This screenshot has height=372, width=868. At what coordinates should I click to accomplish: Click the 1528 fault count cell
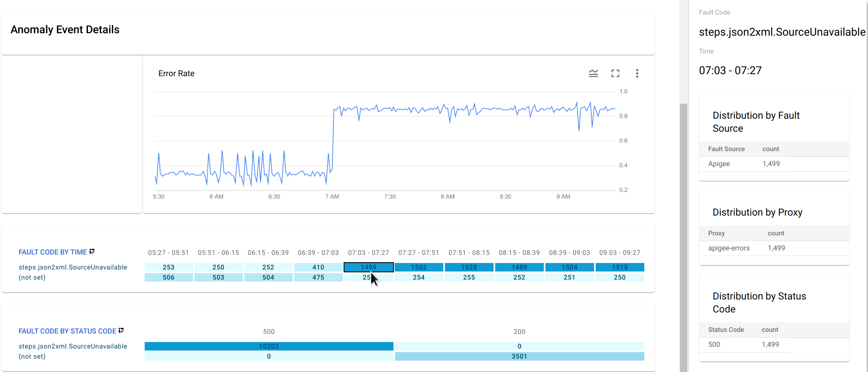tap(469, 267)
